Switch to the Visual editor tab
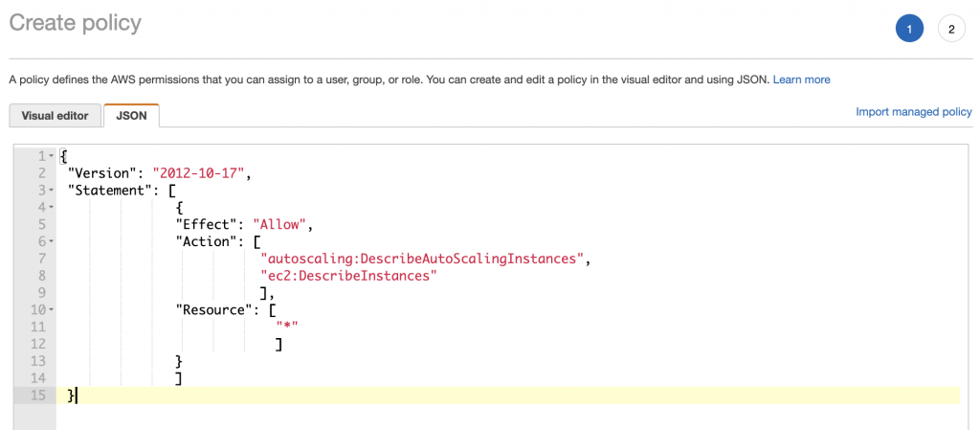Image resolution: width=980 pixels, height=430 pixels. pos(55,116)
